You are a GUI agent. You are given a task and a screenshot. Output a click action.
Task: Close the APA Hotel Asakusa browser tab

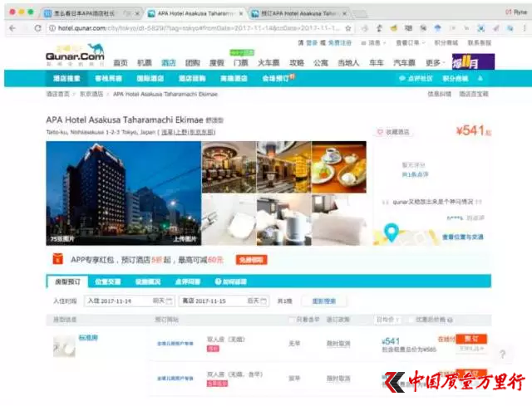click(x=241, y=13)
